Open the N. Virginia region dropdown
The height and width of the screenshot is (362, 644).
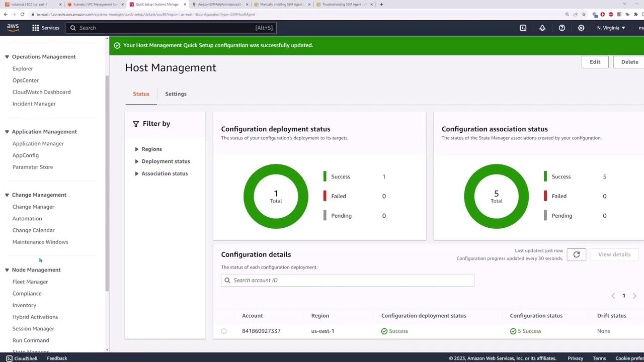click(x=611, y=28)
